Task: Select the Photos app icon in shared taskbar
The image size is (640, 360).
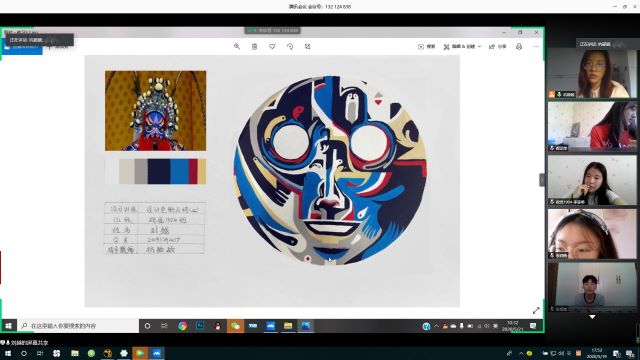Action: point(306,326)
